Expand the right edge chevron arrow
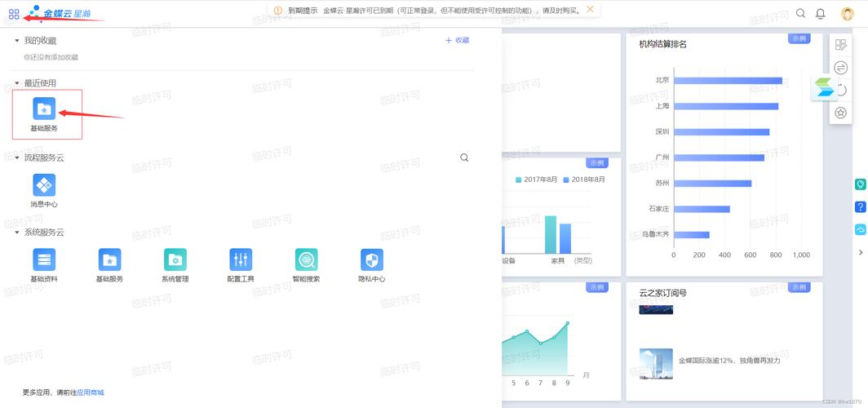This screenshot has height=408, width=868. pyautogui.click(x=861, y=252)
